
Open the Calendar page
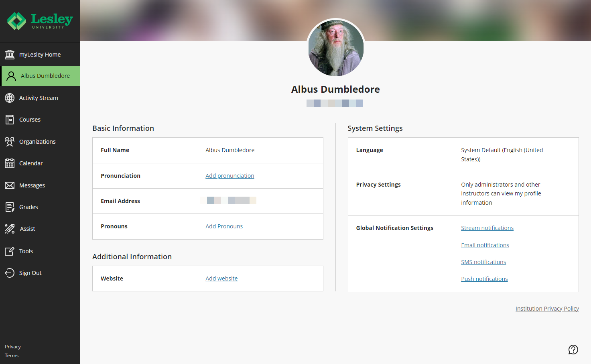coord(40,163)
